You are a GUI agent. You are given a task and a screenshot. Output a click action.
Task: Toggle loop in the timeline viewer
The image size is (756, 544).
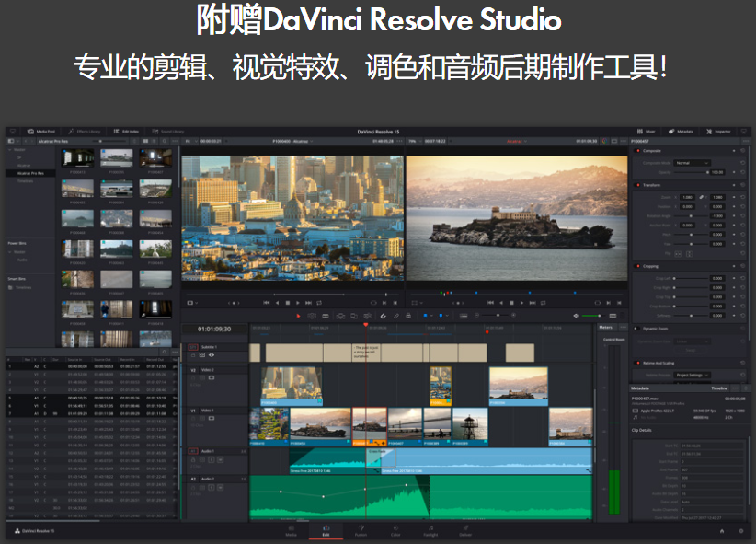point(544,303)
